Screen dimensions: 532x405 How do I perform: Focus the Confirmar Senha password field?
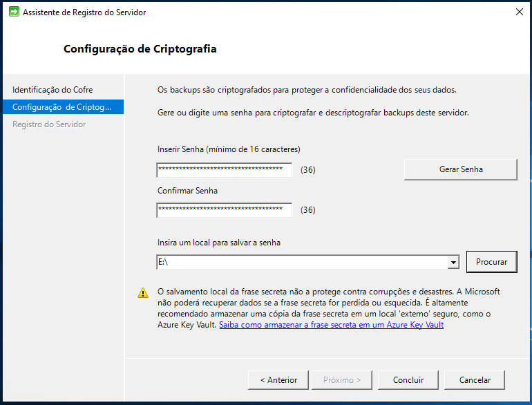pos(225,210)
